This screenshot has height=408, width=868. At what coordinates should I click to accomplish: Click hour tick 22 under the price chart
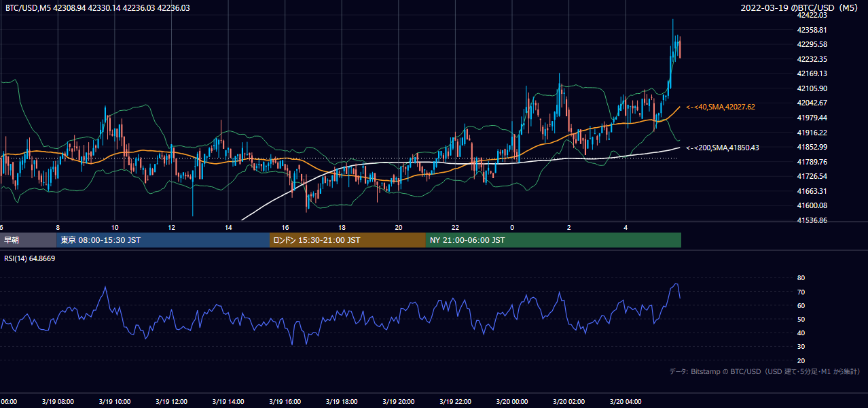click(x=455, y=227)
